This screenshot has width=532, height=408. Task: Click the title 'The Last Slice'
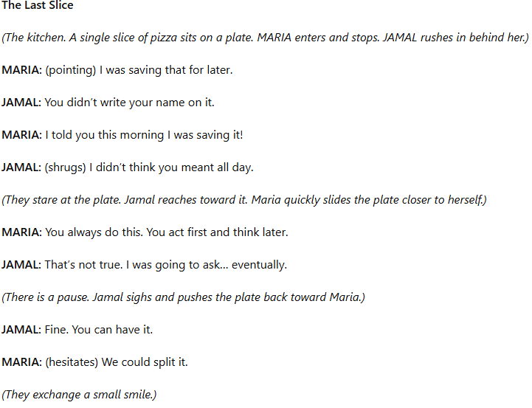click(38, 5)
